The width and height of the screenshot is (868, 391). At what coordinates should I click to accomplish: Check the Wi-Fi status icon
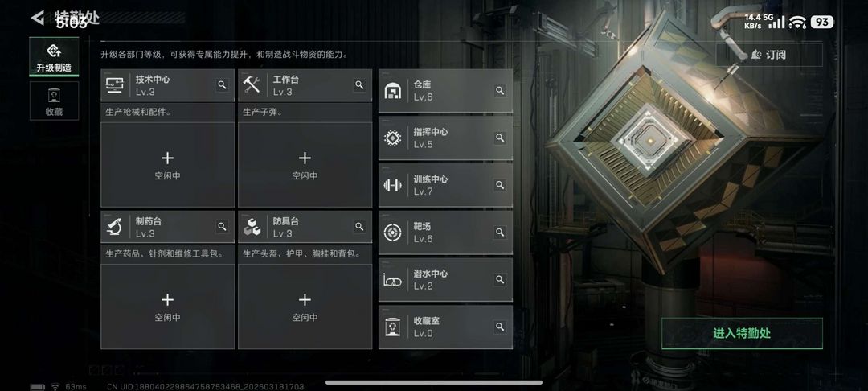click(x=798, y=23)
